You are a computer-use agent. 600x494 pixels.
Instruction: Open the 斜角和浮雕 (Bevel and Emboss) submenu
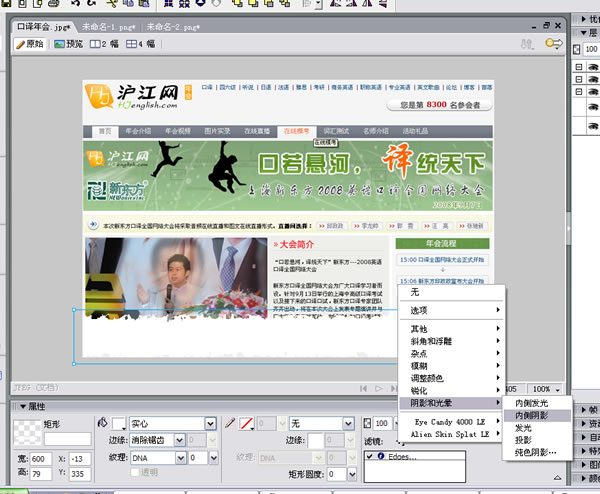point(451,341)
